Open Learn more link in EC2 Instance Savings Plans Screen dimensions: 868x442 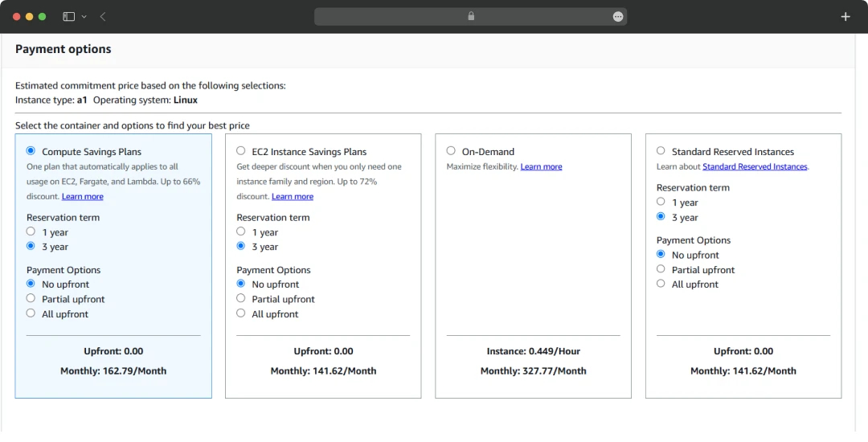[293, 196]
